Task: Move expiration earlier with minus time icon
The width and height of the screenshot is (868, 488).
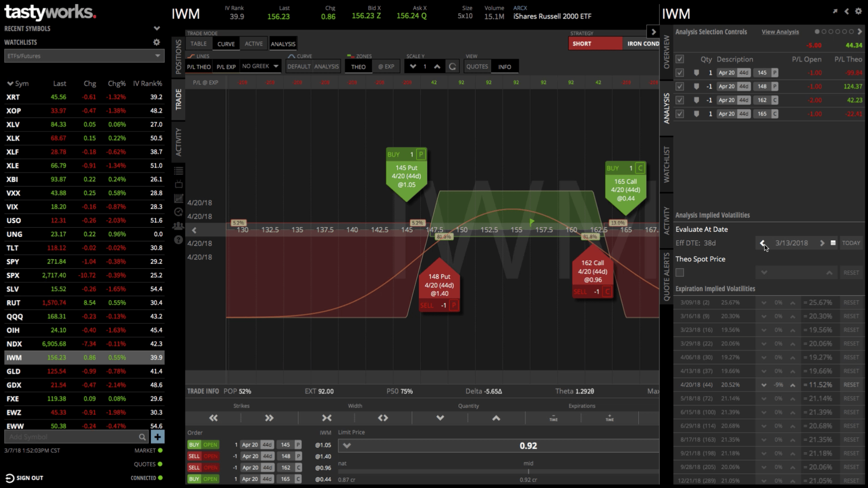Action: point(553,418)
